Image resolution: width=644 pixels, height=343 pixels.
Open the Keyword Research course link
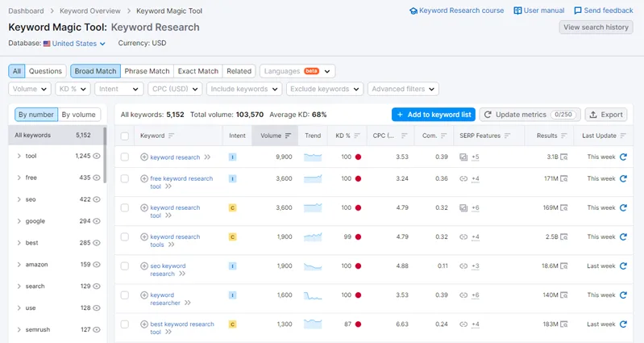click(x=456, y=10)
